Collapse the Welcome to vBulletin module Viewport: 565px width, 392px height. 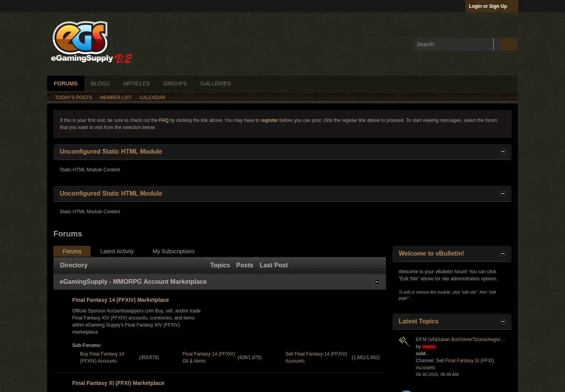click(x=503, y=254)
